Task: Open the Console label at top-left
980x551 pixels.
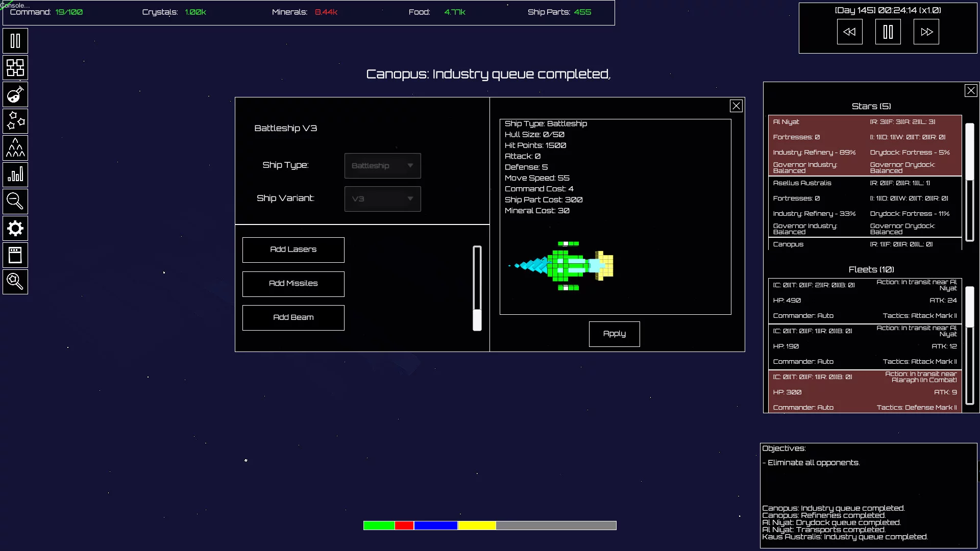Action: (x=14, y=5)
